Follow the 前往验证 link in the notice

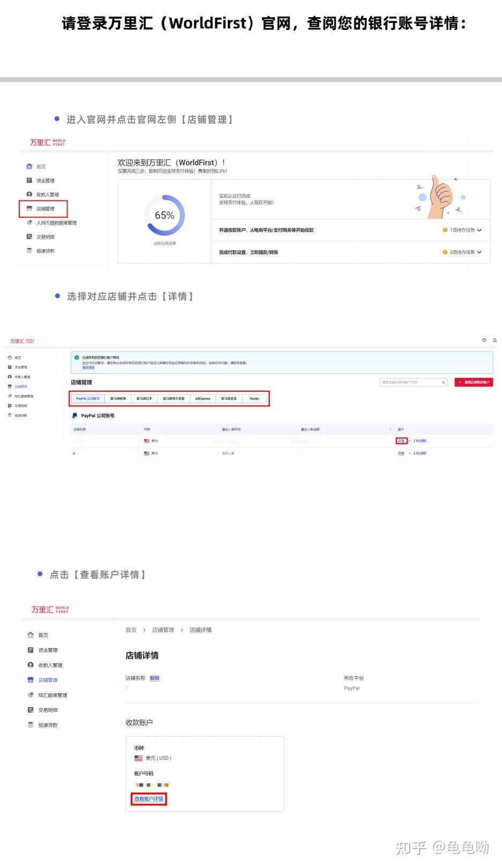pyautogui.click(x=88, y=368)
